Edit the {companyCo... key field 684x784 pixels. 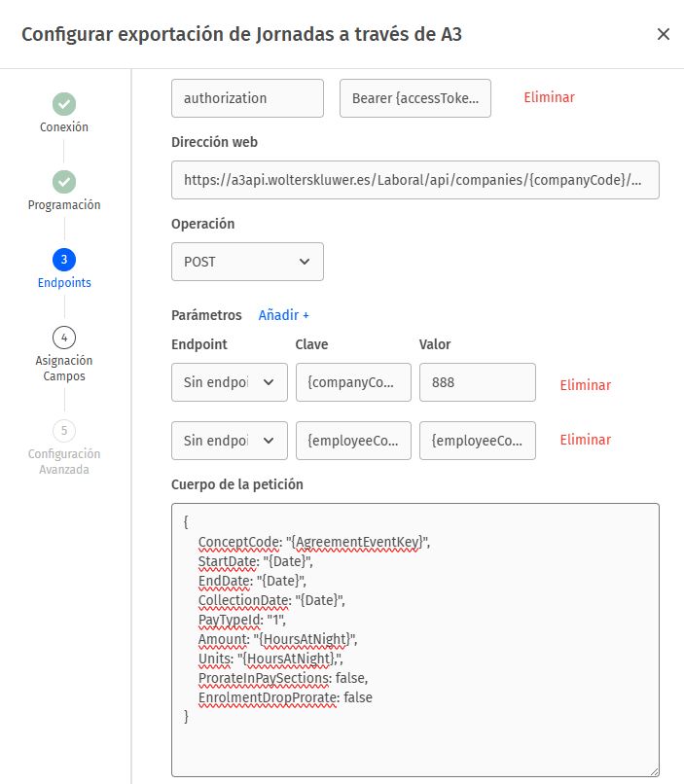point(353,382)
